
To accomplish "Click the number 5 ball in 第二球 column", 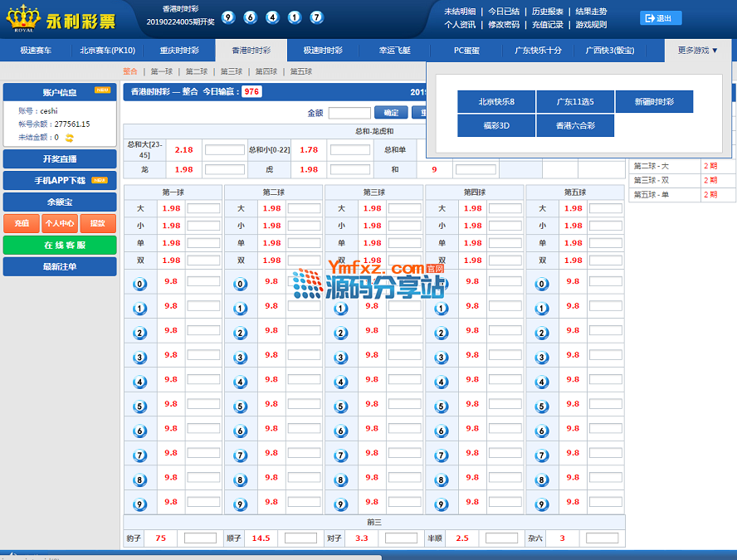I will point(240,407).
